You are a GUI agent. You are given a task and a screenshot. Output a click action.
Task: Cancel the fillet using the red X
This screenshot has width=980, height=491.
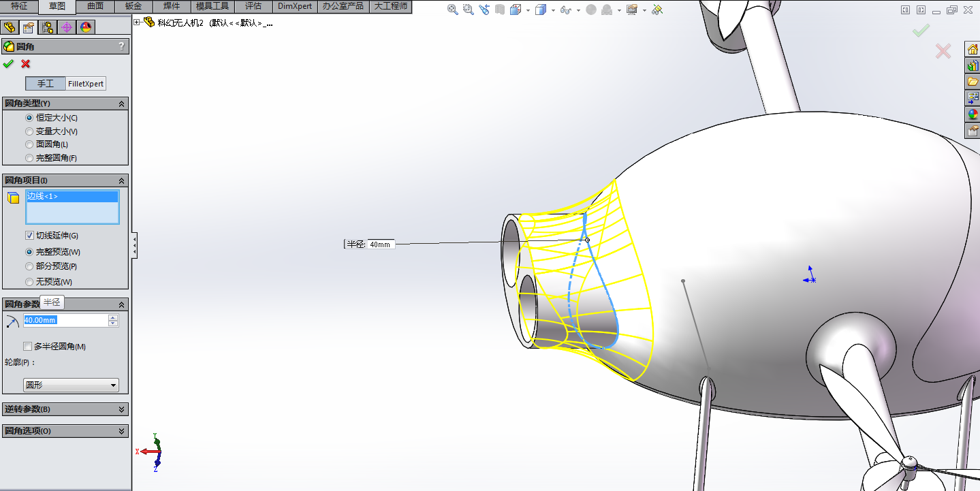(26, 64)
